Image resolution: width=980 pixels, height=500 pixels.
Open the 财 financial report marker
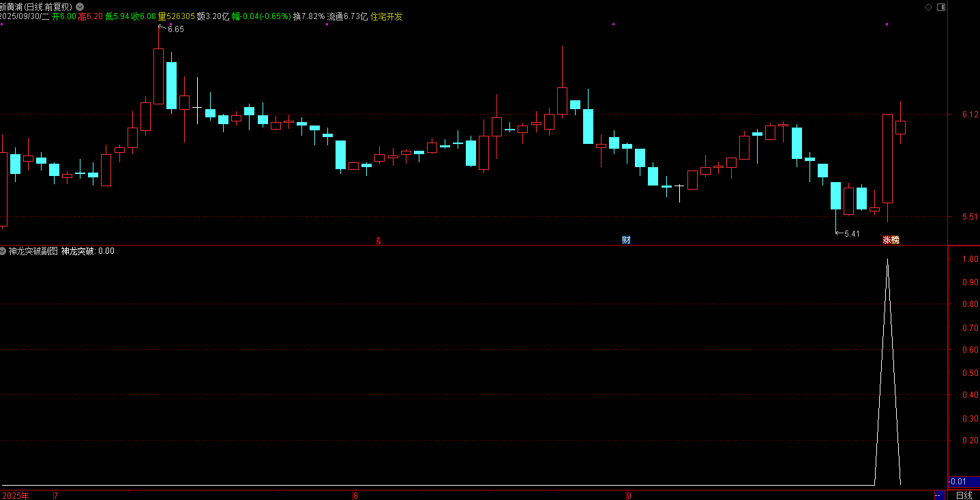coord(626,240)
